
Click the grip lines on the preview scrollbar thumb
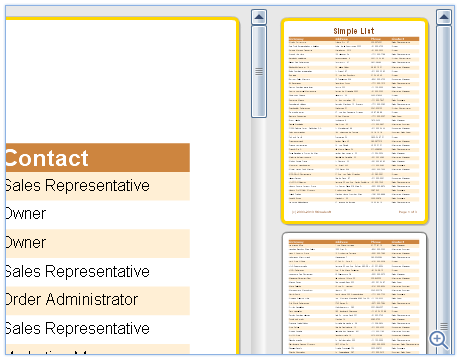click(x=259, y=71)
